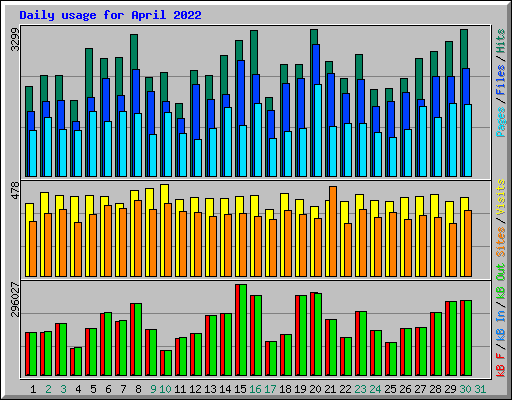The width and height of the screenshot is (512, 400).
Task: Select day 20 on the x-axis
Action: pos(315,389)
